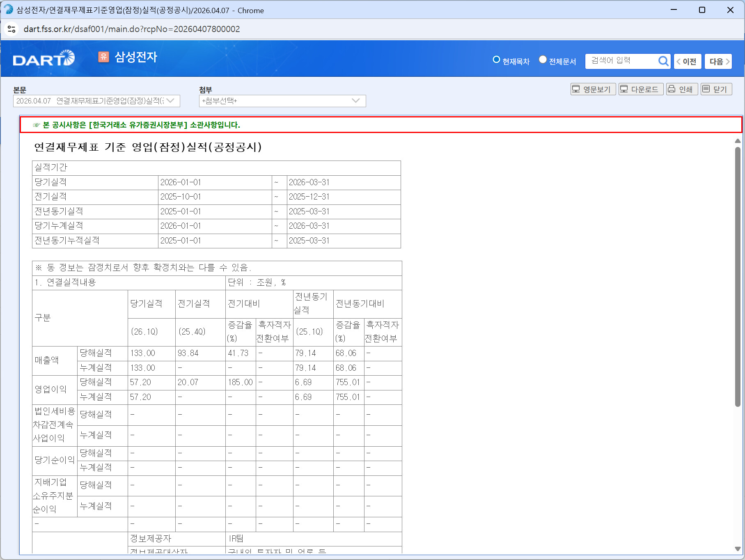745x560 pixels.
Task: Open the site information icon in address bar
Action: click(x=11, y=29)
